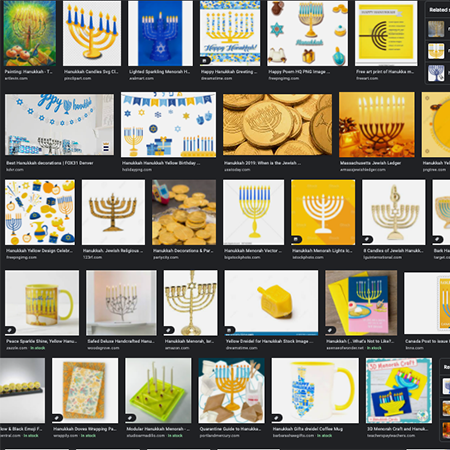
Task: Click product tag badge on dreidel Coffee Mug image
Action: 277,418
